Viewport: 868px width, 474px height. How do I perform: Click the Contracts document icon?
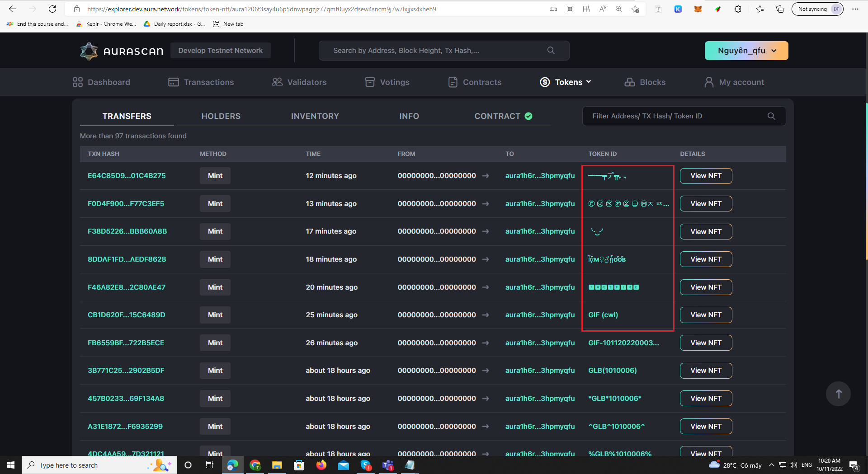pyautogui.click(x=453, y=82)
